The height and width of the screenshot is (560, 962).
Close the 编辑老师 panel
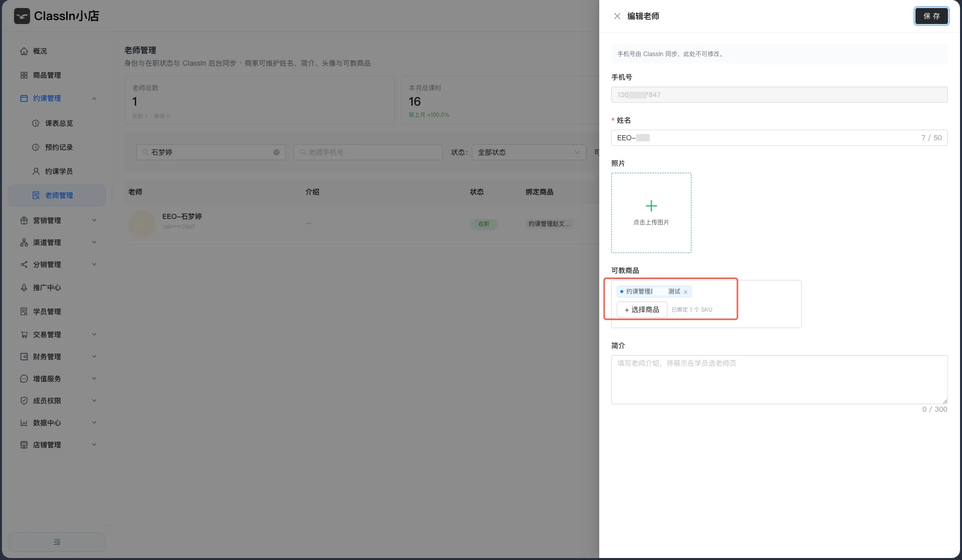click(x=617, y=16)
